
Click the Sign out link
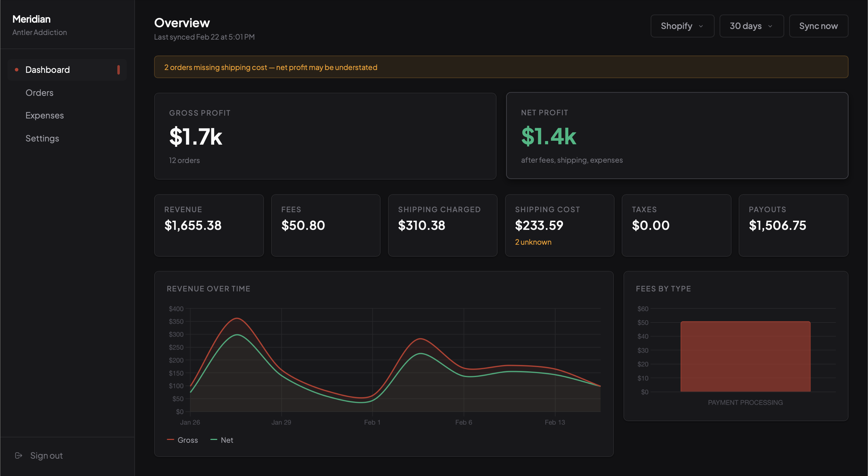pos(46,455)
